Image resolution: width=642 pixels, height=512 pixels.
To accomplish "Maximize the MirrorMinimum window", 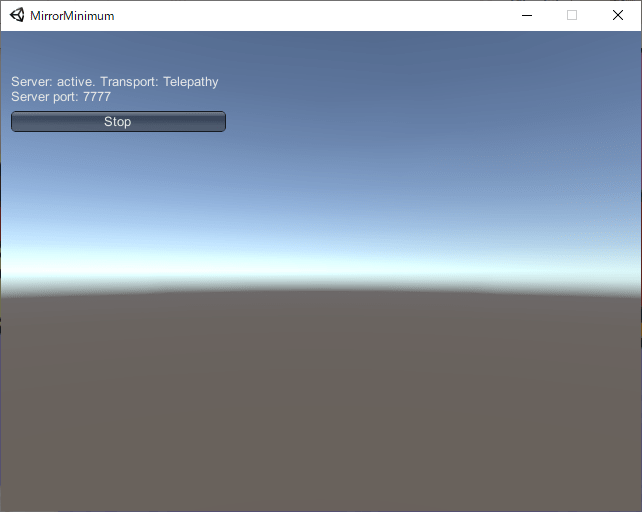I will pyautogui.click(x=572, y=16).
